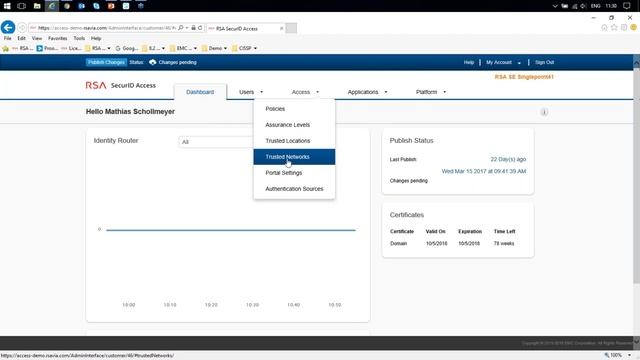Open Task View in the taskbar
This screenshot has height=360, width=640.
coord(22,6)
